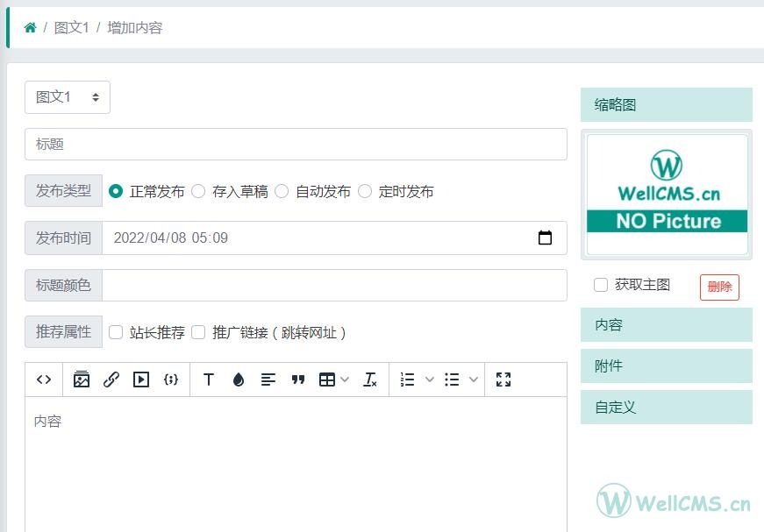Insert an ordered numbered list

click(407, 379)
